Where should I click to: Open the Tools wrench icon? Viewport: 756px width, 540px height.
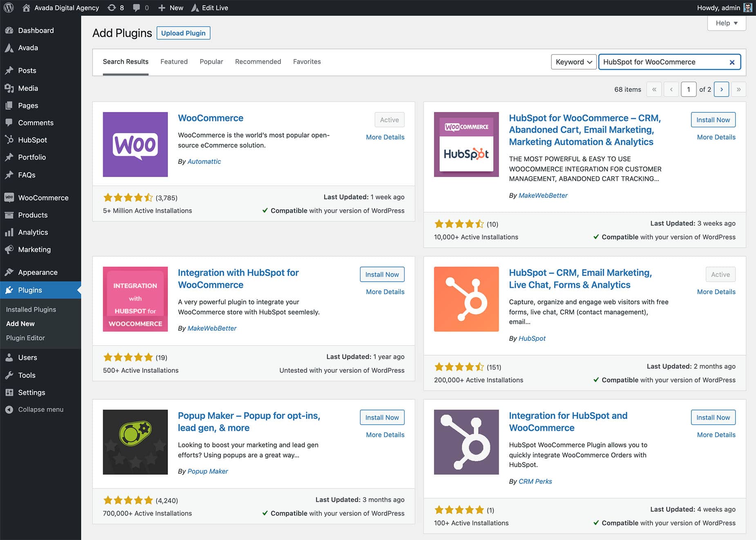click(9, 375)
